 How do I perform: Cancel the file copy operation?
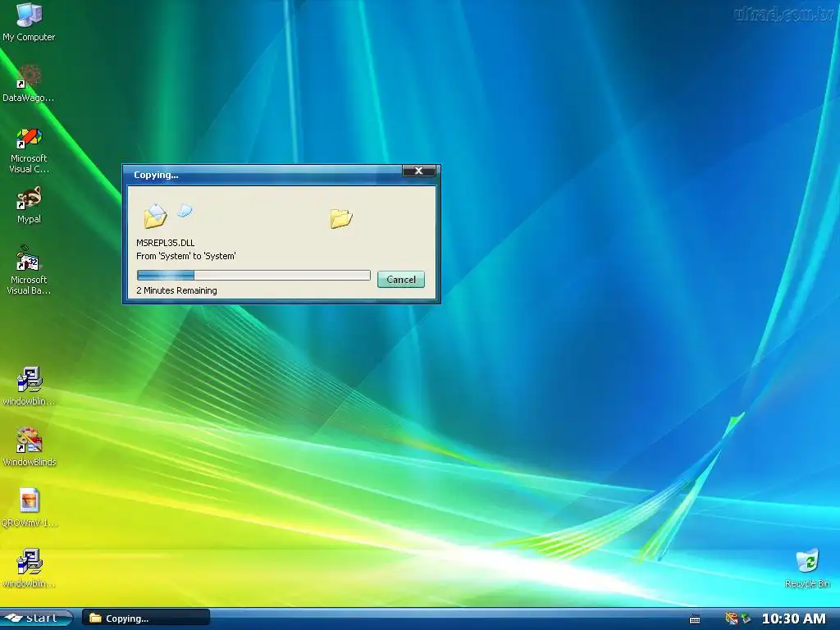click(x=400, y=279)
